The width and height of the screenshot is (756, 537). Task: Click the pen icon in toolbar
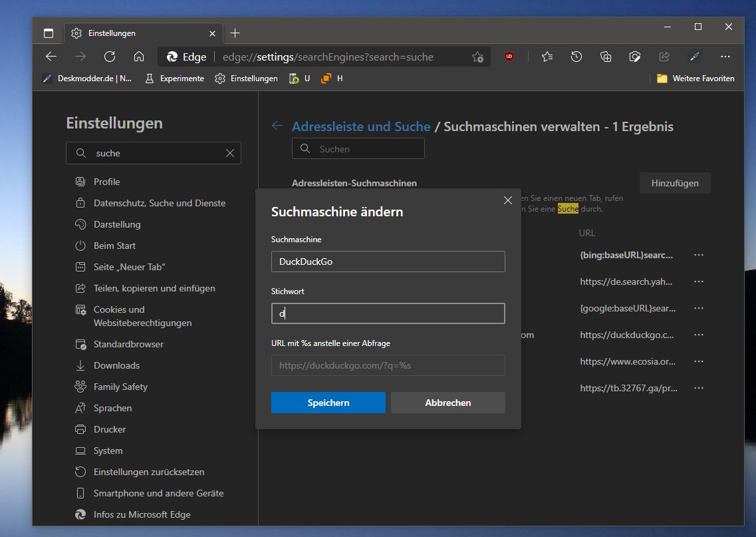[x=695, y=57]
